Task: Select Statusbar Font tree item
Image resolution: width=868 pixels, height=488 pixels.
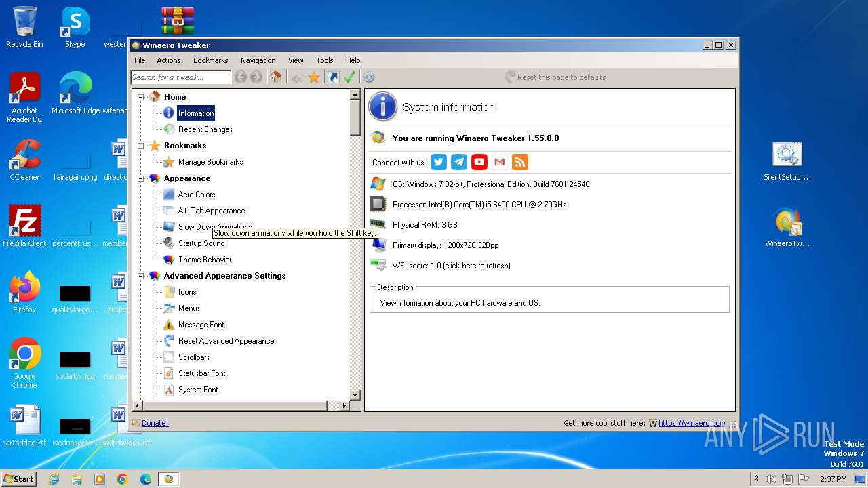Action: click(x=201, y=373)
